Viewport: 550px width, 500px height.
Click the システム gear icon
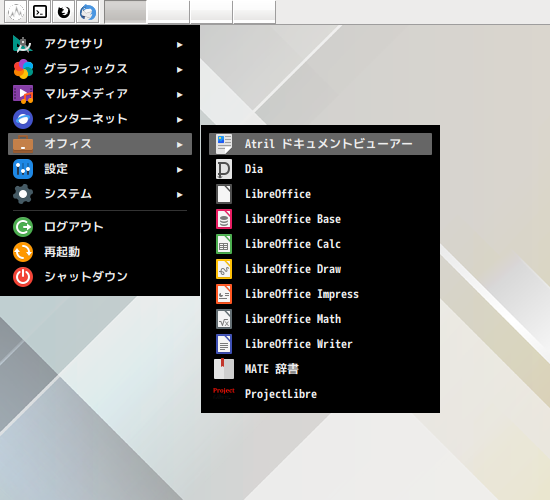coord(23,194)
